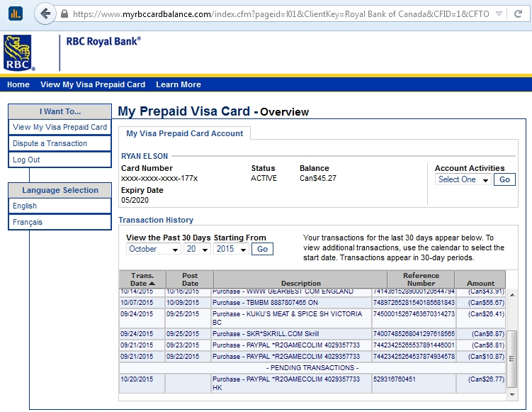Click the padlock icon in address bar
The height and width of the screenshot is (412, 532).
[x=64, y=14]
